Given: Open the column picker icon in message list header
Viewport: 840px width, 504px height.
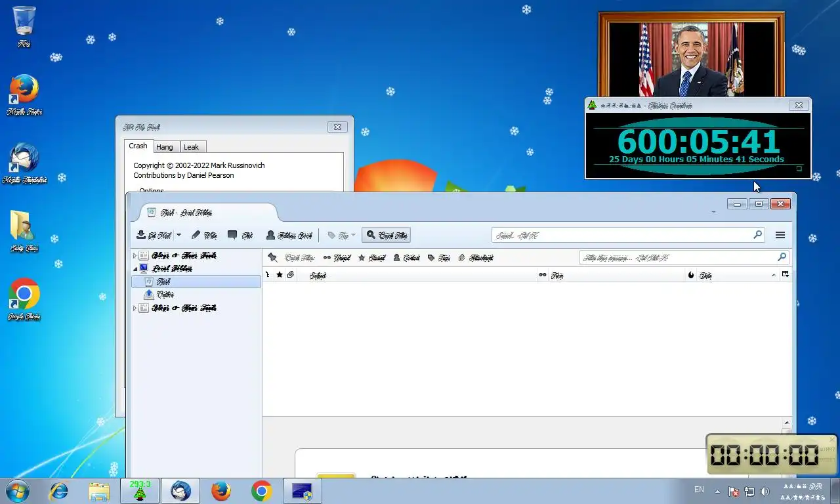Looking at the screenshot, I should [x=786, y=276].
